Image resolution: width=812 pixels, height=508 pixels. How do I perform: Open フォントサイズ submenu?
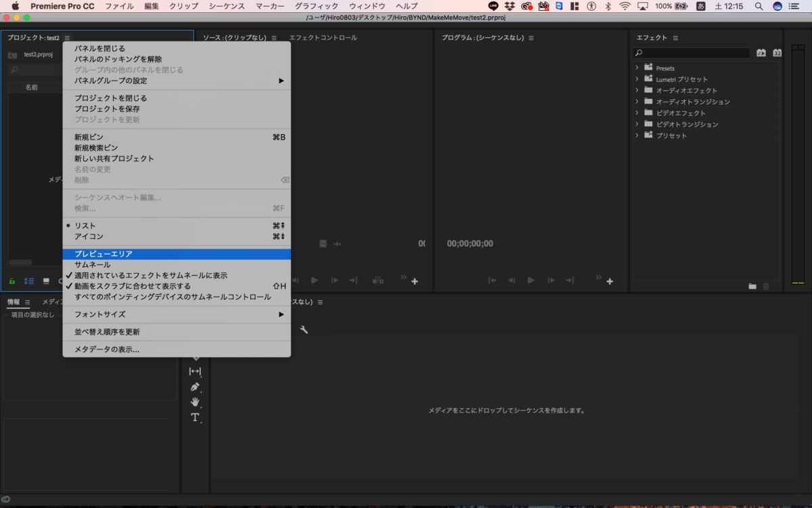[x=177, y=314]
